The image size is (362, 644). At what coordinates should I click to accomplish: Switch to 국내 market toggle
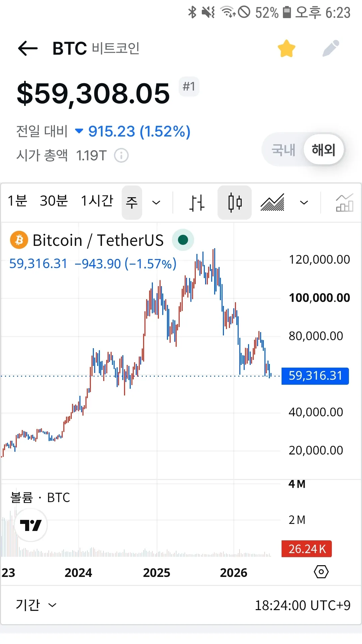click(284, 150)
